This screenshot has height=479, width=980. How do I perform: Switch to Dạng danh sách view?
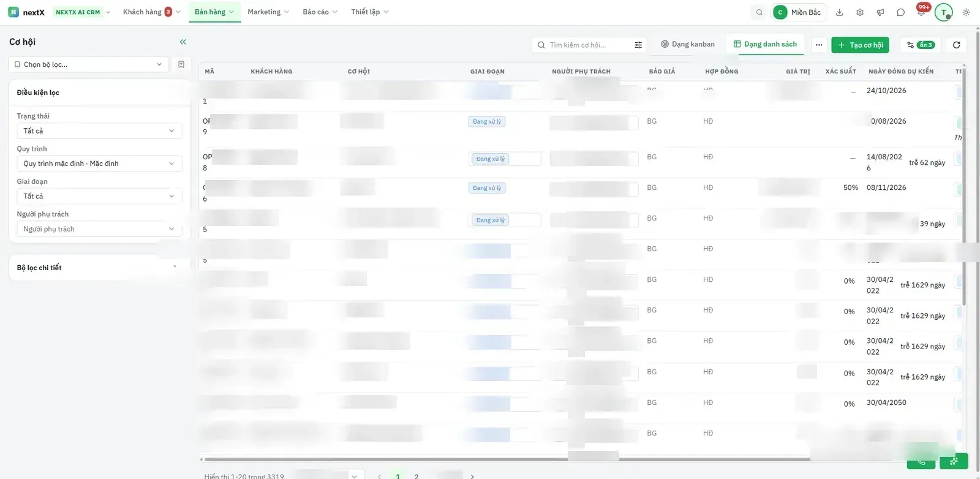point(766,44)
